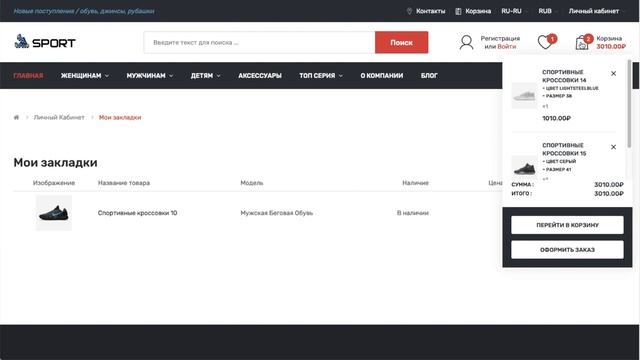Expand the Мужчинам menu

150,76
